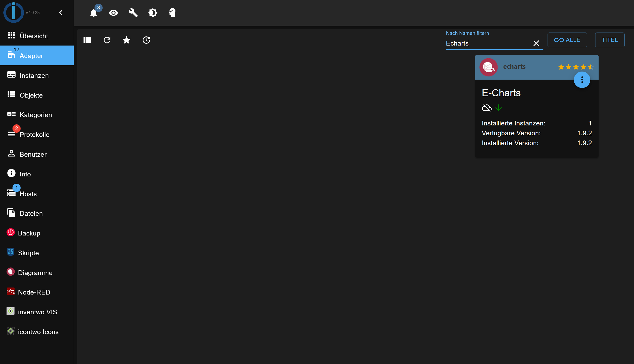Click the refresh adapter list icon
634x364 pixels.
click(x=107, y=40)
